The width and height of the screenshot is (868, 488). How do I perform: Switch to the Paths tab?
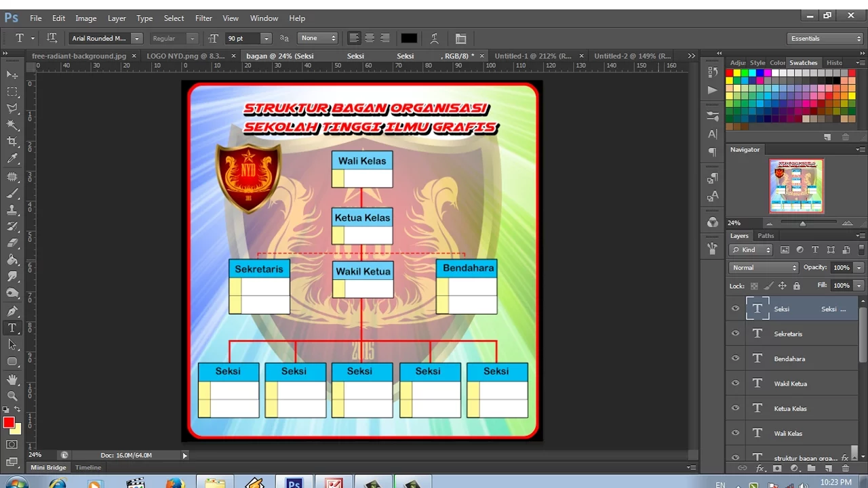766,236
